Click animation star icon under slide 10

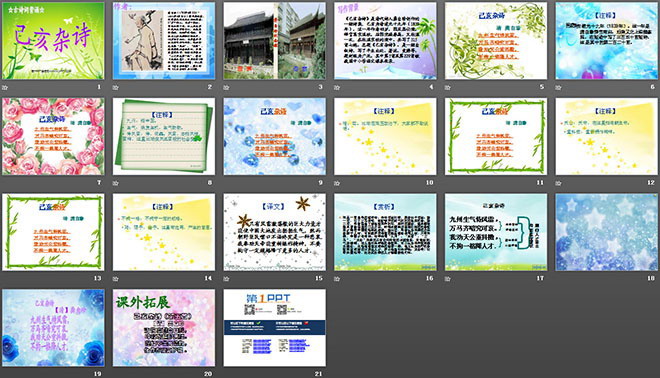[x=337, y=183]
